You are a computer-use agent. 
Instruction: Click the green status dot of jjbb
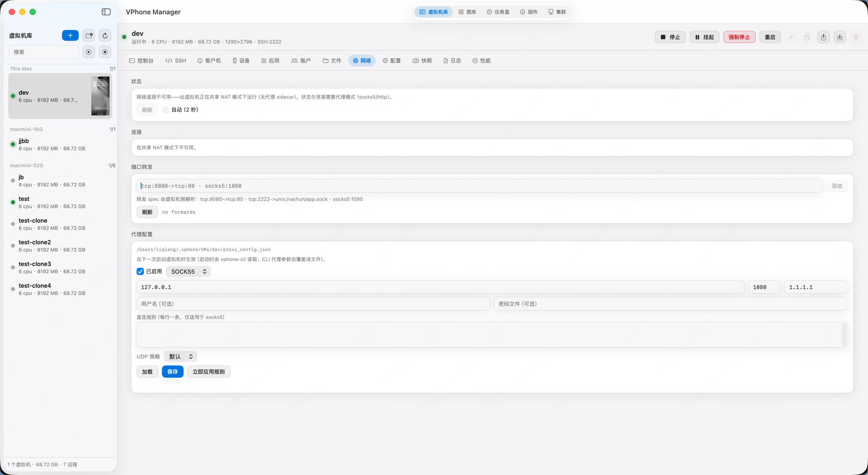[13, 144]
